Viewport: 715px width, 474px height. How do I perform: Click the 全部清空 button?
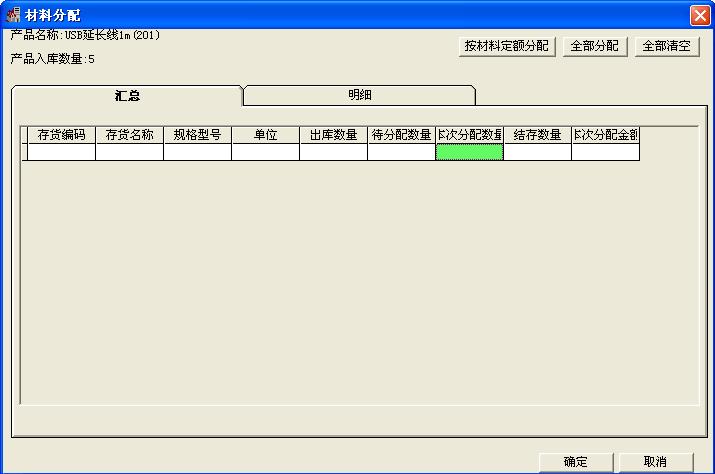(x=667, y=46)
